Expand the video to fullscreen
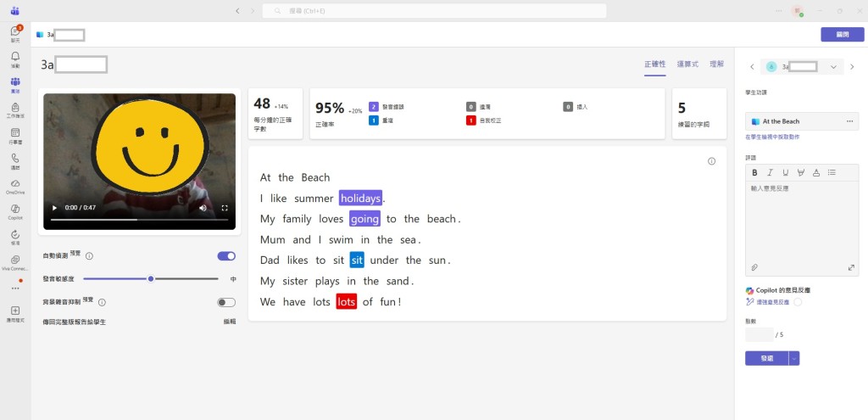The image size is (868, 420). (x=225, y=208)
